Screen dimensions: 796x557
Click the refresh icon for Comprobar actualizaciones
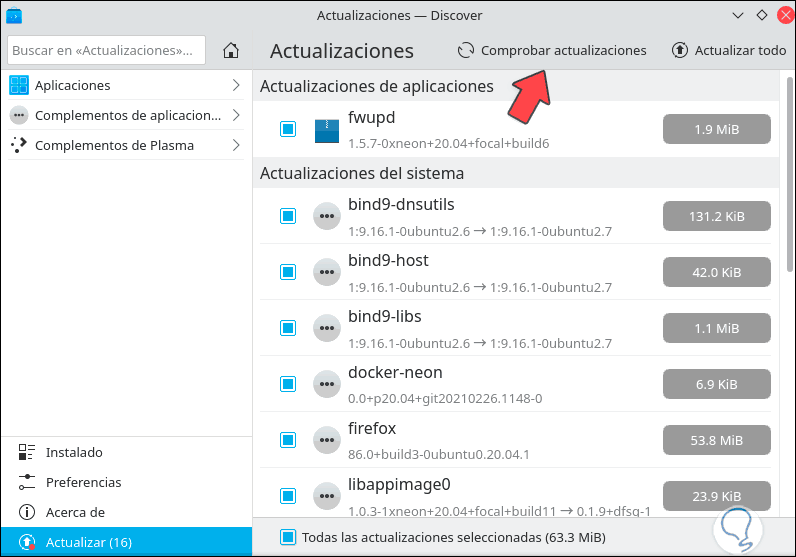click(466, 50)
